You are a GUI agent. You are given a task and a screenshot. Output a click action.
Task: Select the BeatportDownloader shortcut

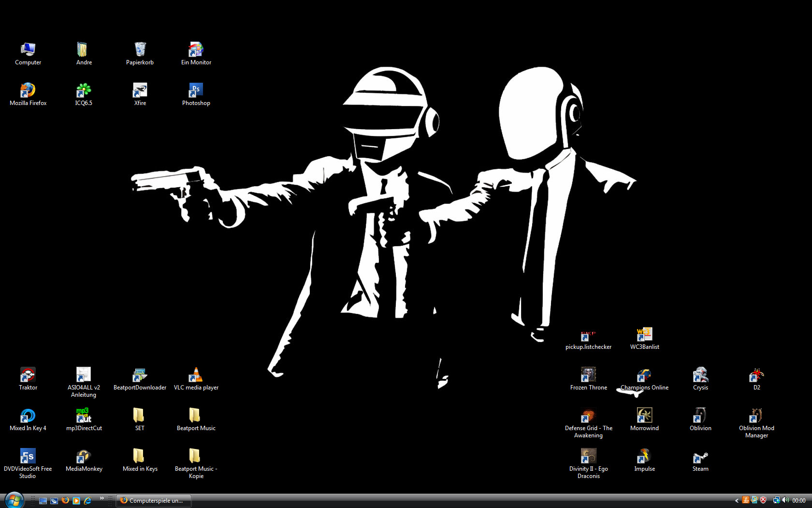[140, 379]
